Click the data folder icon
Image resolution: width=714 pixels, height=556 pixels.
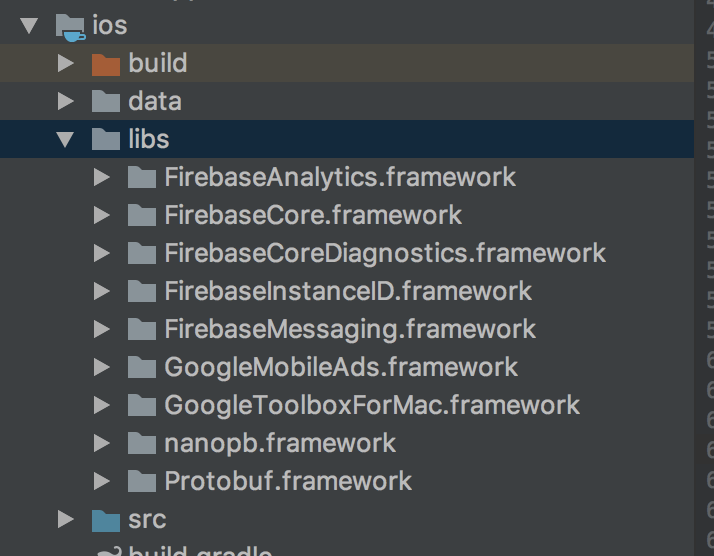[105, 101]
